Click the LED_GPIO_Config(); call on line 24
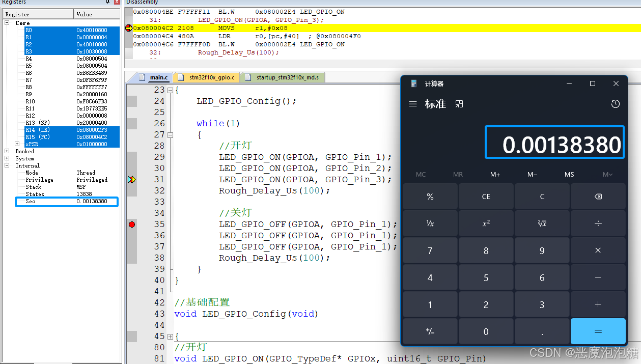Viewport: 641px width, 364px height. click(246, 101)
